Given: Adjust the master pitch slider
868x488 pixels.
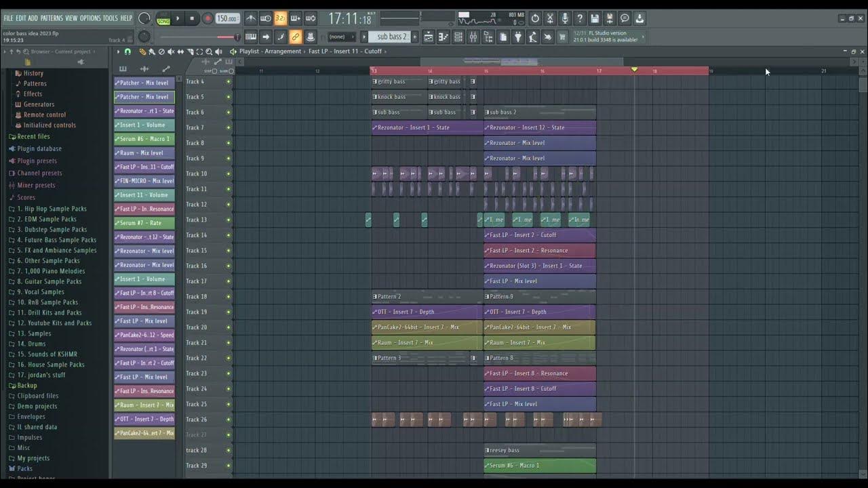Looking at the screenshot, I should click(199, 37).
